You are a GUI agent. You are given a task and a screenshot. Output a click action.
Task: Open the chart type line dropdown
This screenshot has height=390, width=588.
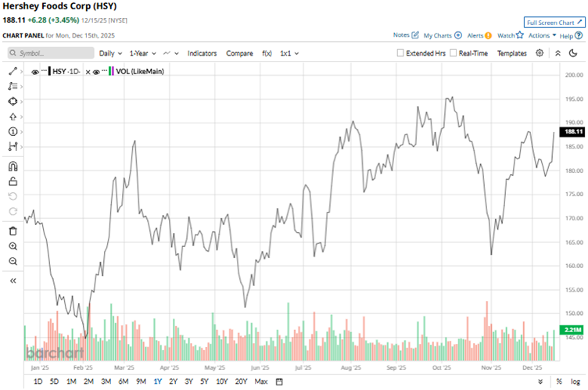coord(171,53)
